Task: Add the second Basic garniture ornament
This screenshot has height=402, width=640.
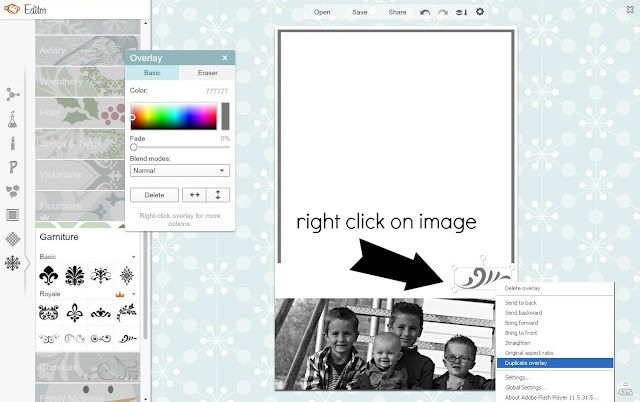Action: click(x=75, y=275)
